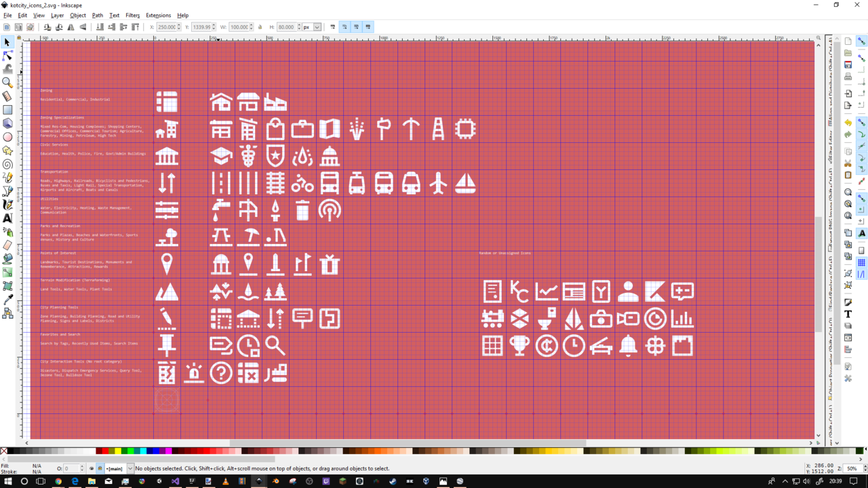Click the vertical canvas scrollbar
The height and width of the screenshot is (488, 868).
coord(818,274)
